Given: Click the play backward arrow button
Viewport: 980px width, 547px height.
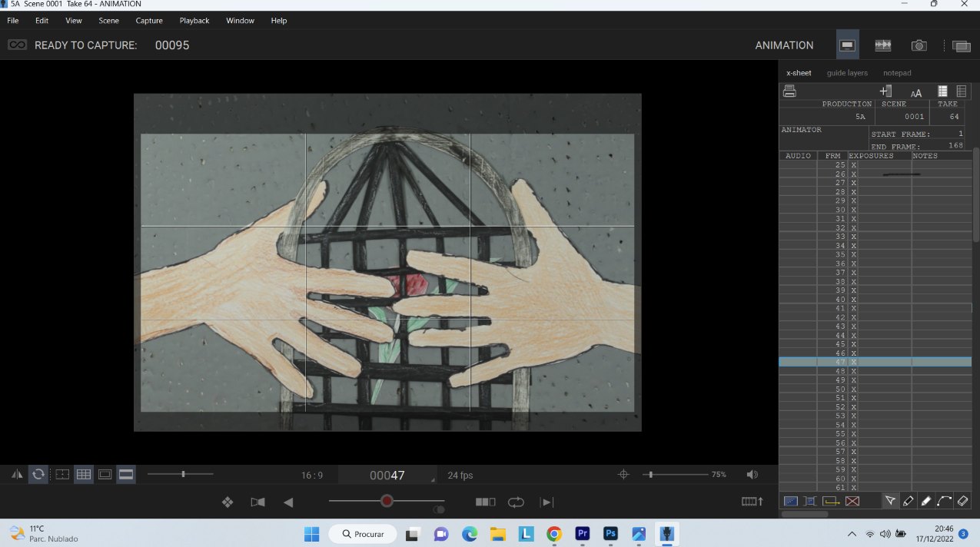Looking at the screenshot, I should click(288, 502).
